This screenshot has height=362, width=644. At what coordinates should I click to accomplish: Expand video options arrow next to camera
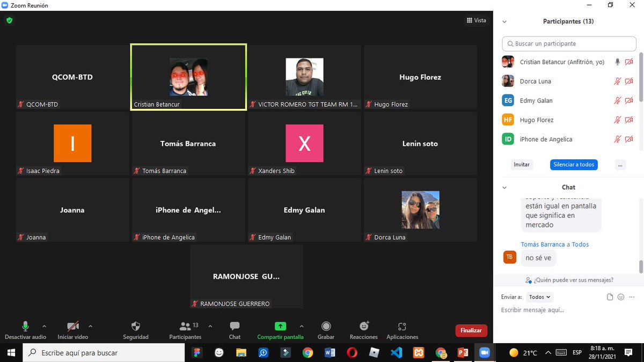90,326
